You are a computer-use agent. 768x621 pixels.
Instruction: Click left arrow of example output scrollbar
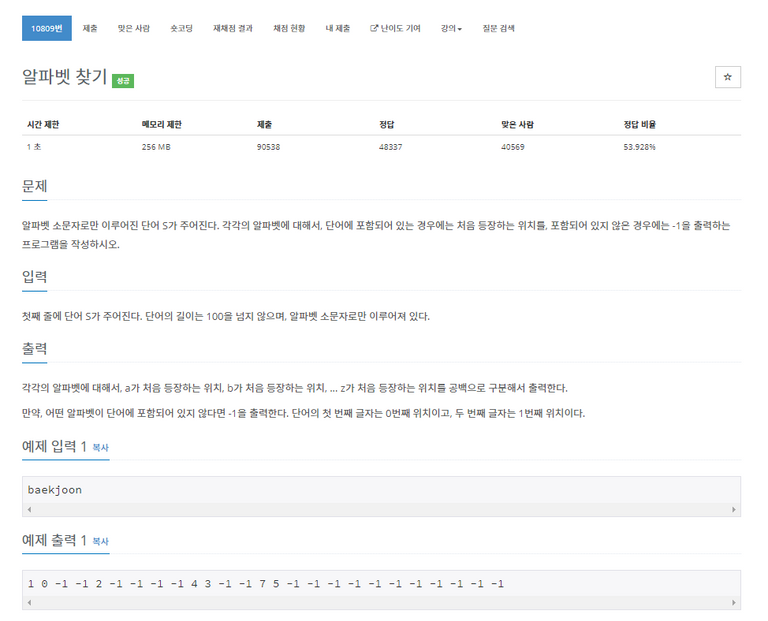click(x=29, y=603)
